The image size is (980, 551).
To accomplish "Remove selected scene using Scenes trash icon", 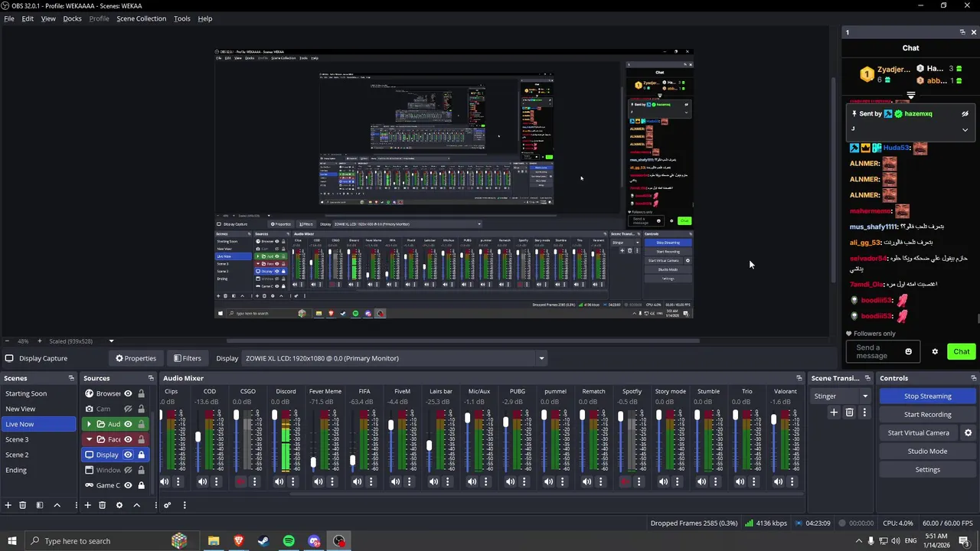I will (x=23, y=505).
